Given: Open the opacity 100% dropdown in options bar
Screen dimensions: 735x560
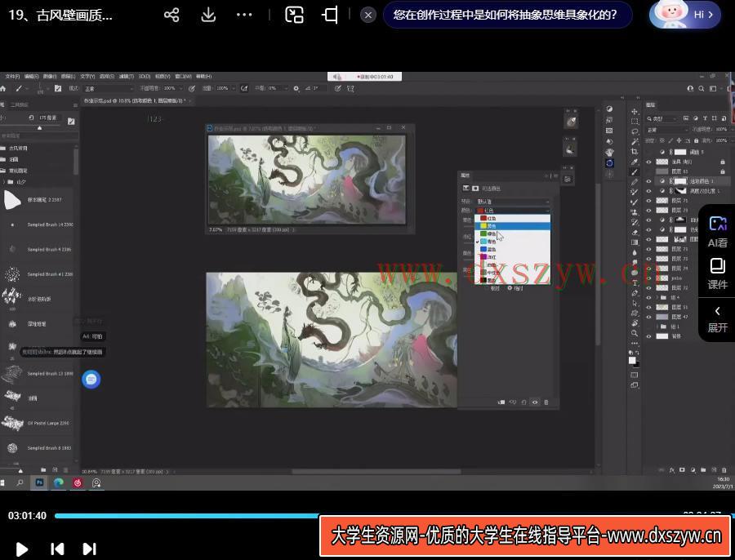Looking at the screenshot, I should tap(171, 88).
